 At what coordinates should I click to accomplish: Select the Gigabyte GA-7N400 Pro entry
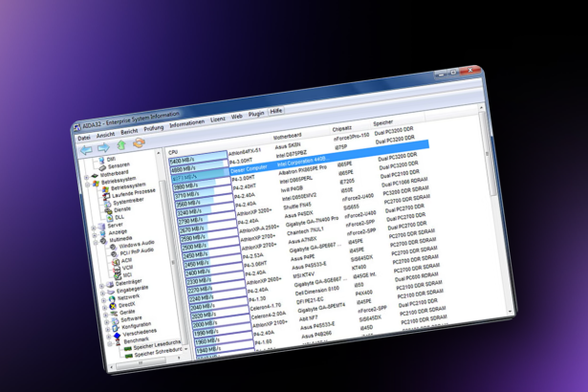(x=312, y=221)
